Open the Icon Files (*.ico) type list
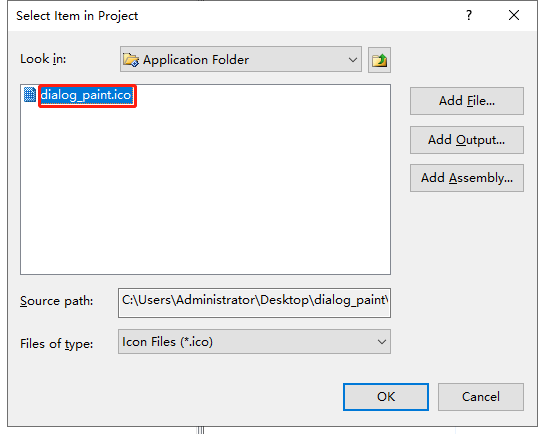This screenshot has height=434, width=545. pos(254,342)
